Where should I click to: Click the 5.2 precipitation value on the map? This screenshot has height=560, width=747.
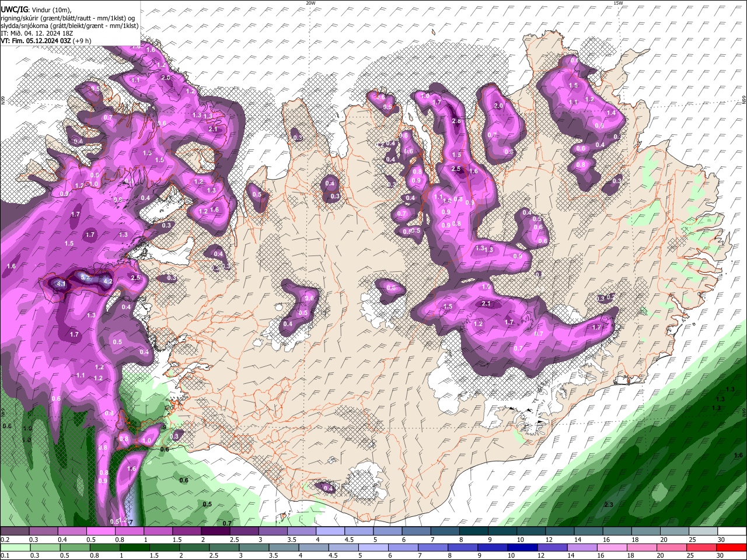(85, 278)
